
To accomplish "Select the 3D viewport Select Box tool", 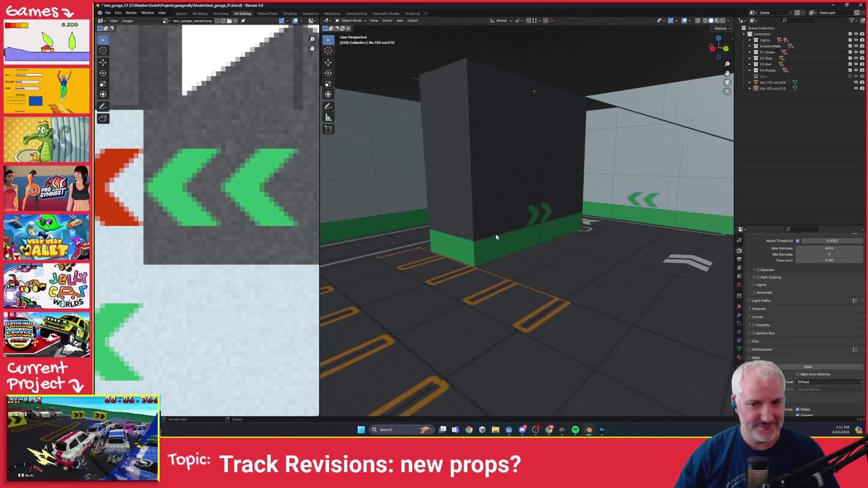I will (328, 40).
